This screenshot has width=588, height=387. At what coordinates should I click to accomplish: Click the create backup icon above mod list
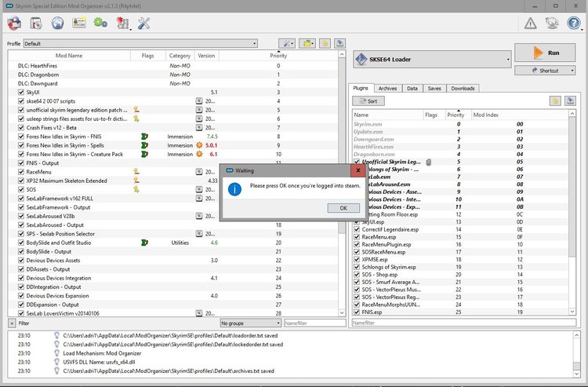pyautogui.click(x=339, y=43)
